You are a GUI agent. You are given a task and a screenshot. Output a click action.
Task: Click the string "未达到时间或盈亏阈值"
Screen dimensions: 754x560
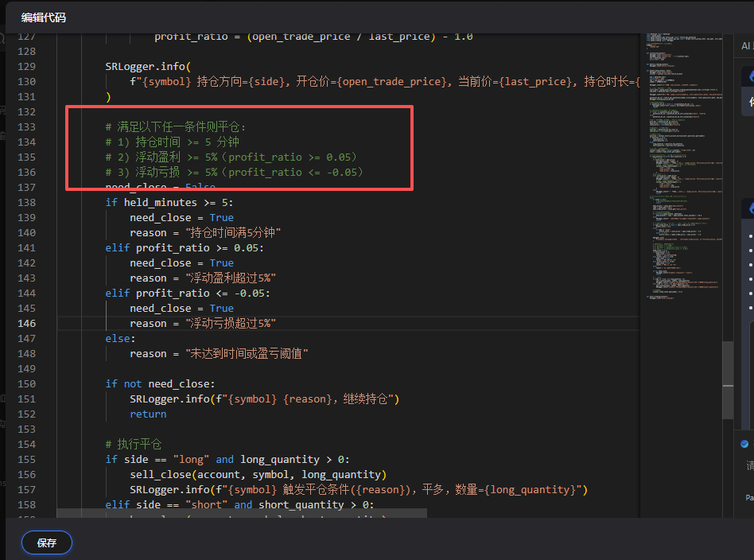point(247,354)
